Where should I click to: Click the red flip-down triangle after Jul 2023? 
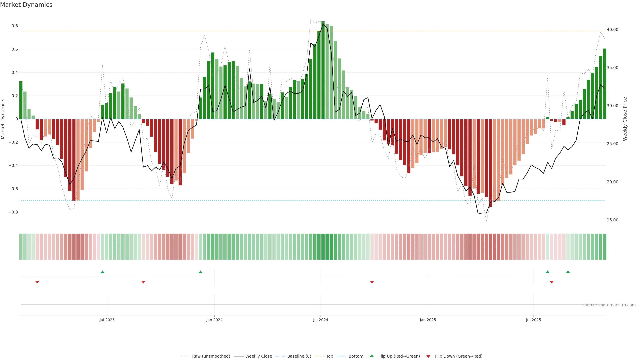click(x=143, y=282)
